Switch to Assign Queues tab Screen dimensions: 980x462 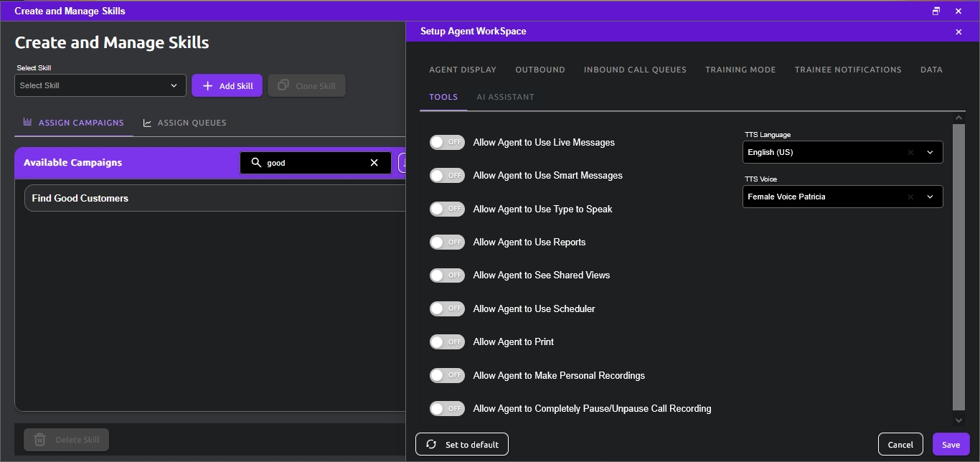pyautogui.click(x=185, y=123)
